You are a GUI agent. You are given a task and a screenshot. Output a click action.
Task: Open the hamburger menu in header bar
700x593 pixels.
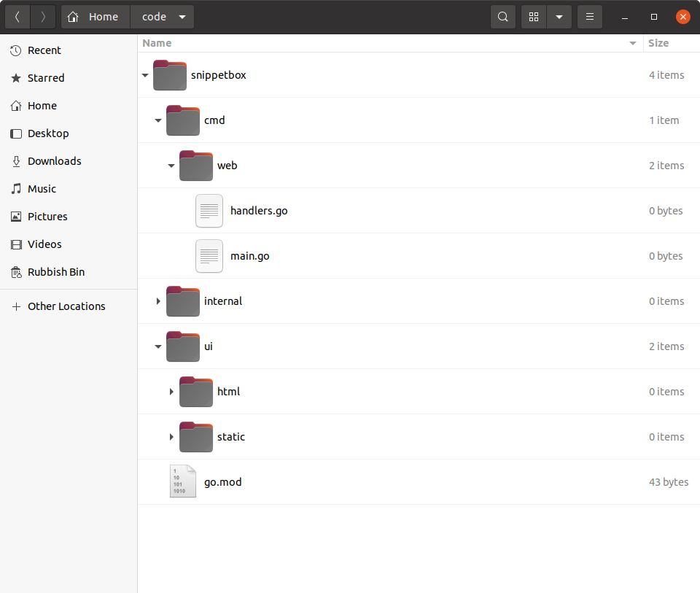pos(590,17)
